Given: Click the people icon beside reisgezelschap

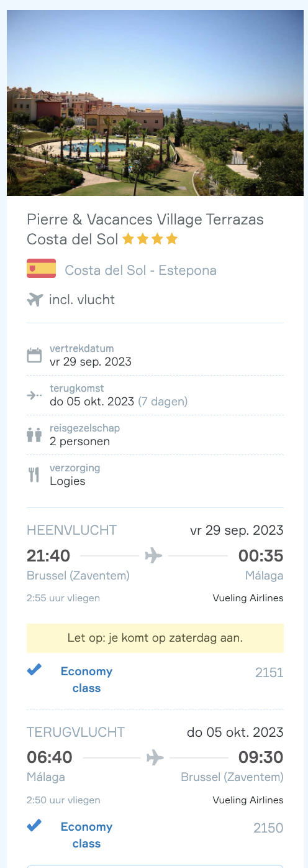Looking at the screenshot, I should coord(34,435).
